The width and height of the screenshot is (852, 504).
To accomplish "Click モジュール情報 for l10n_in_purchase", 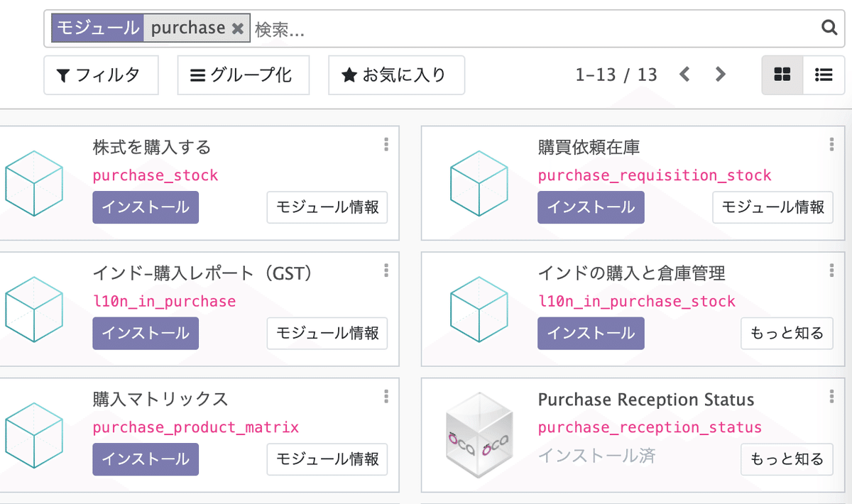I will pos(327,333).
